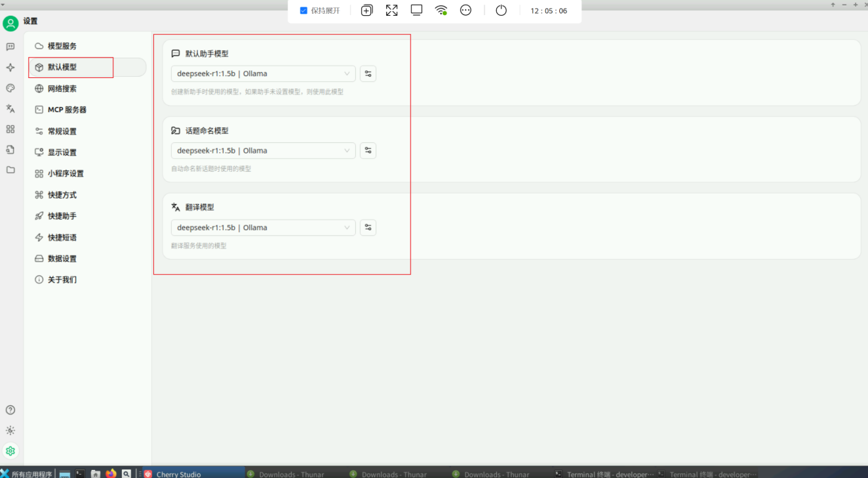Open settings button beside 翻译模型 dropdown

click(368, 228)
